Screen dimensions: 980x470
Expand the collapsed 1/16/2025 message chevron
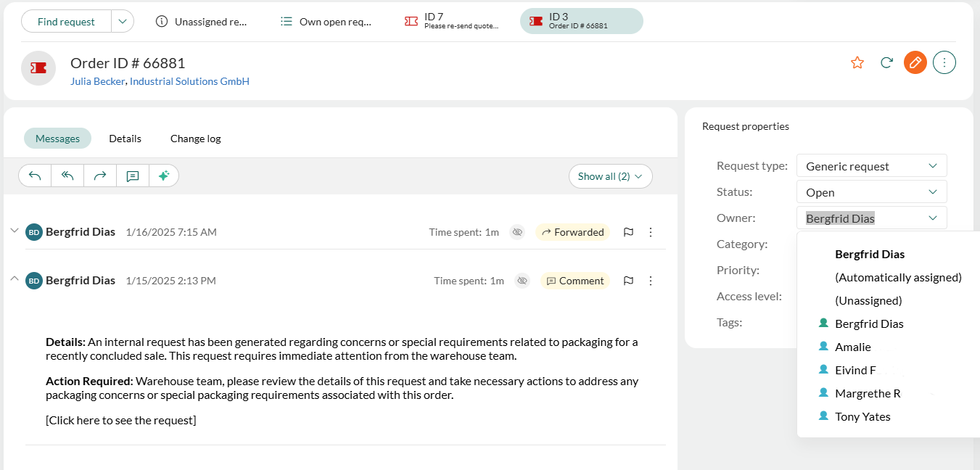(x=14, y=231)
